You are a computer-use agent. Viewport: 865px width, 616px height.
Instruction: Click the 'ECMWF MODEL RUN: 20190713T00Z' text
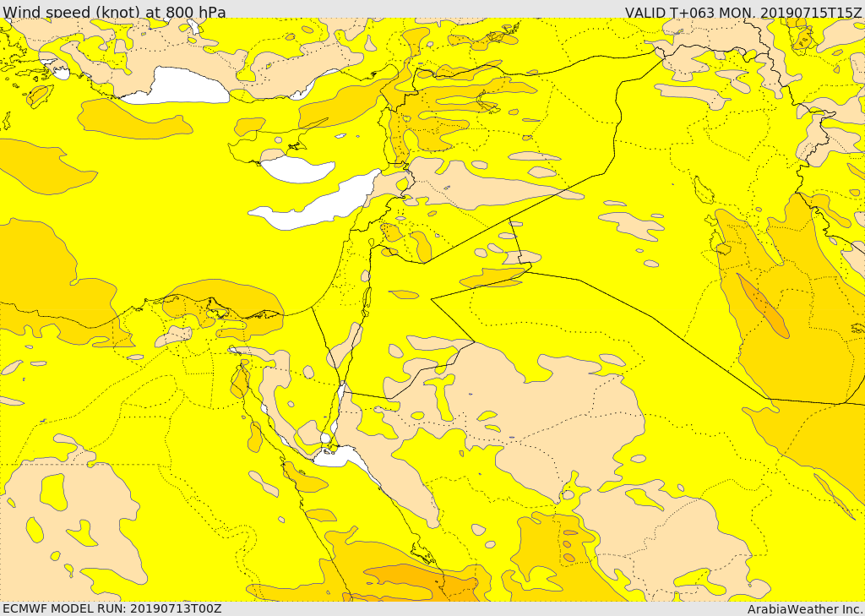(112, 608)
